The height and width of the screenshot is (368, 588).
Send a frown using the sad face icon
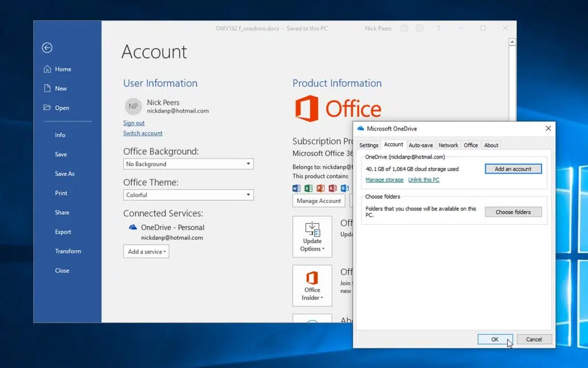420,28
